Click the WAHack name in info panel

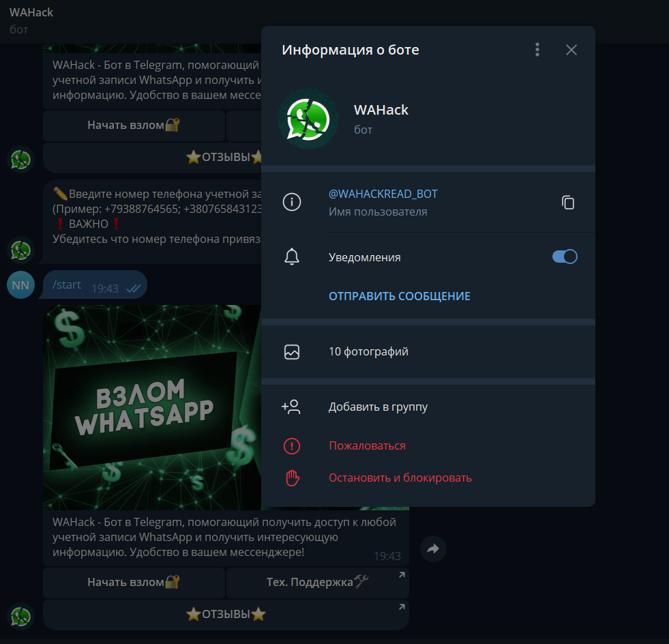381,110
